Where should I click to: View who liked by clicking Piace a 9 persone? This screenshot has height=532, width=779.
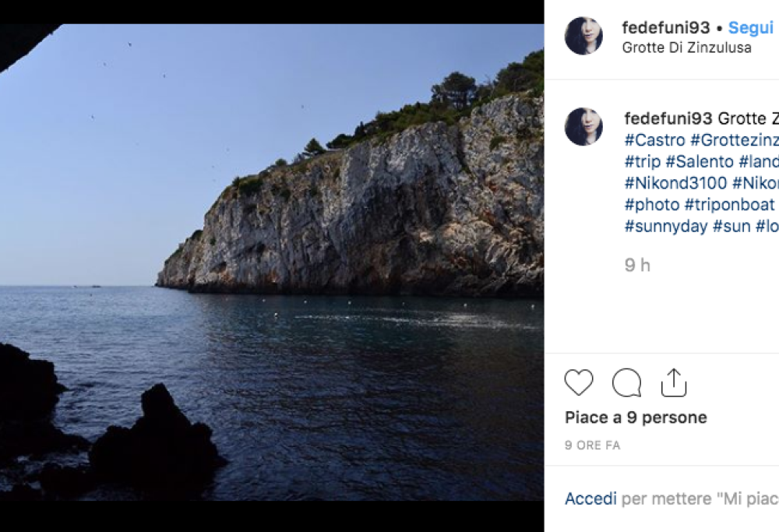pyautogui.click(x=636, y=417)
